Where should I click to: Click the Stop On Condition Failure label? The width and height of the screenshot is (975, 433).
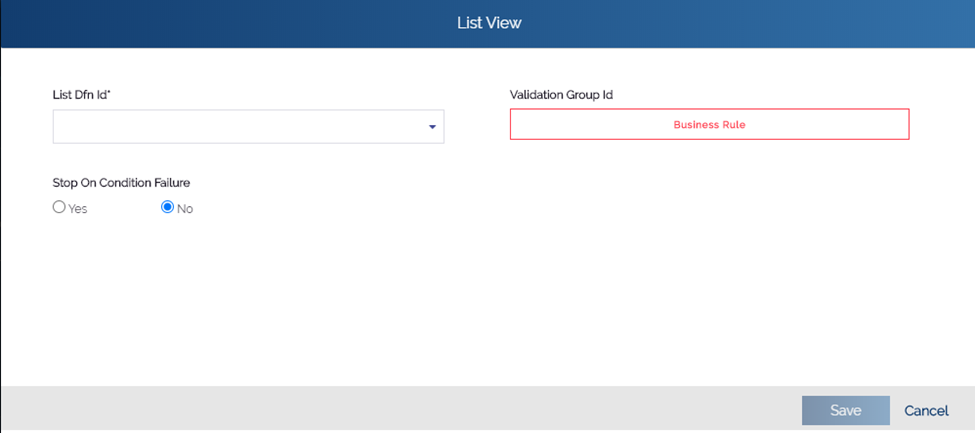(x=121, y=183)
